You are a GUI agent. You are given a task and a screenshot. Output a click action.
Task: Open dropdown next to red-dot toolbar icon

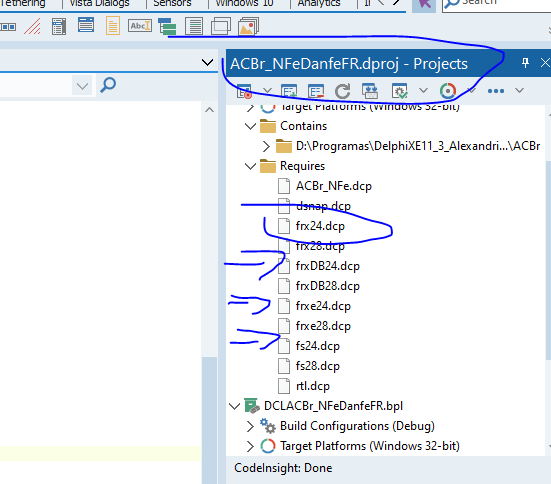(267, 91)
